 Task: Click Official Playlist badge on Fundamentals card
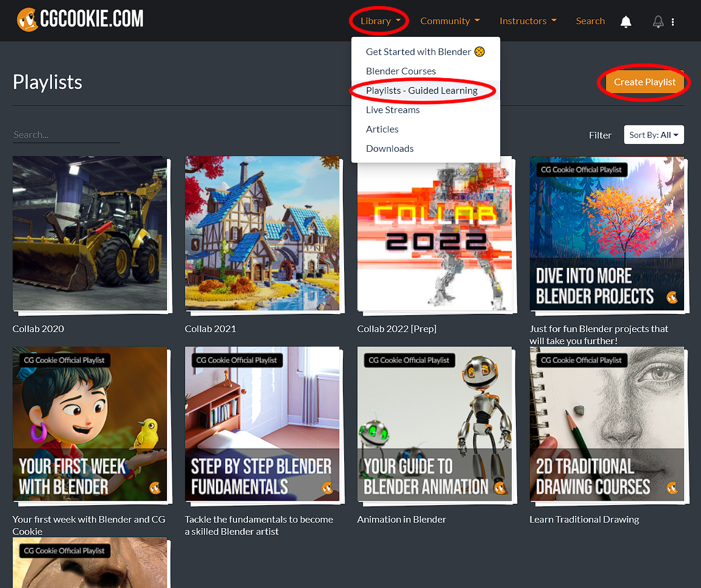click(236, 360)
